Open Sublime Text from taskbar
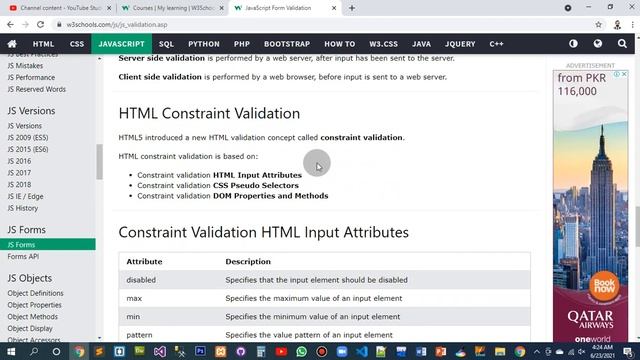 [99, 351]
